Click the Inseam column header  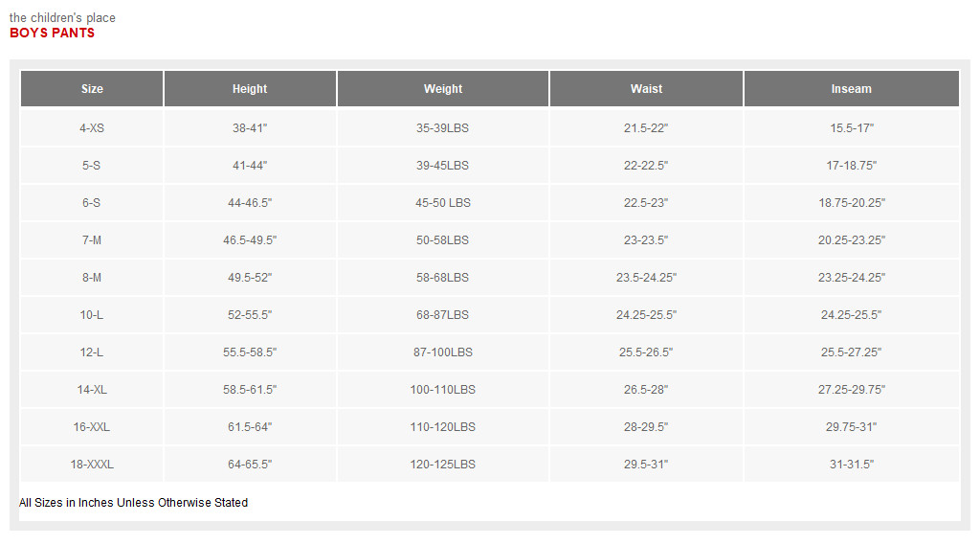click(x=851, y=89)
